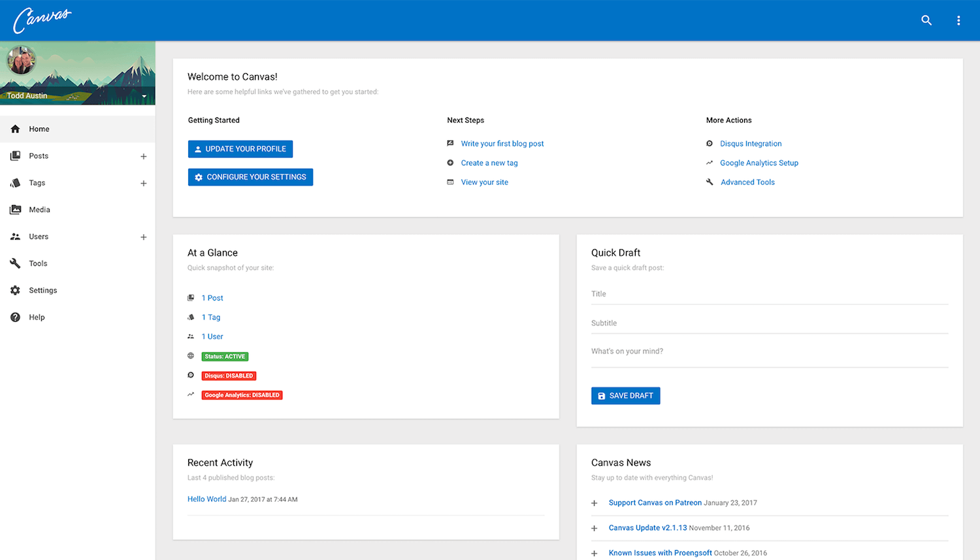Click globe icon next to Status badge
Image resolution: width=980 pixels, height=560 pixels.
coord(191,355)
